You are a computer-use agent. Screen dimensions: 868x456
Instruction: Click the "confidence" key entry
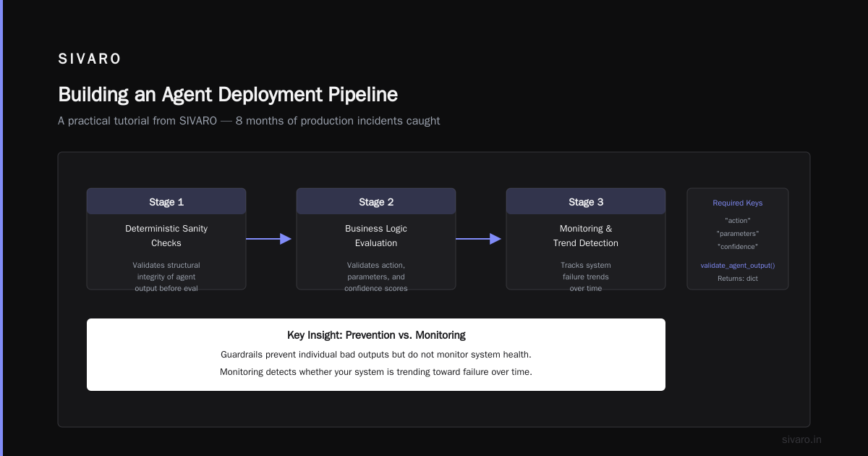tap(738, 247)
